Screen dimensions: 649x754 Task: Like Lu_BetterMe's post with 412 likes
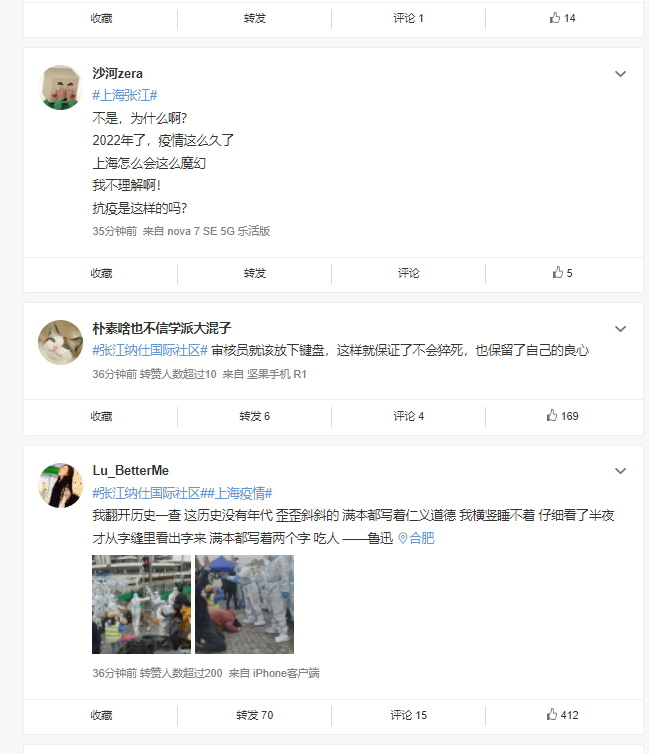[x=562, y=715]
